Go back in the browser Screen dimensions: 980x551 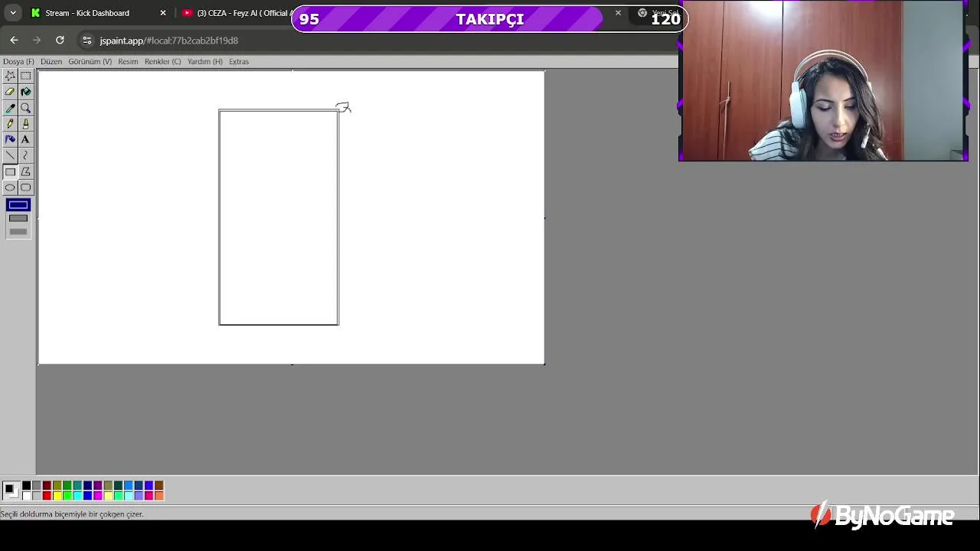coord(14,40)
